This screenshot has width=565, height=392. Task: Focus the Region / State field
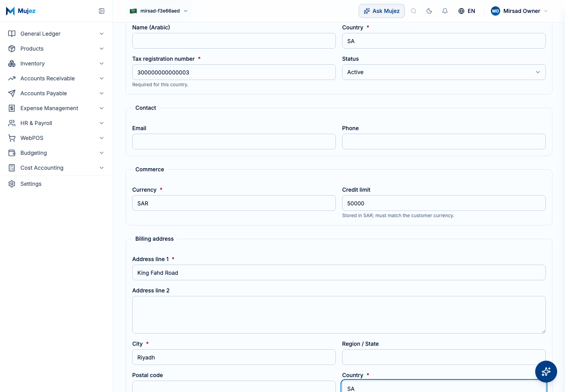point(444,357)
